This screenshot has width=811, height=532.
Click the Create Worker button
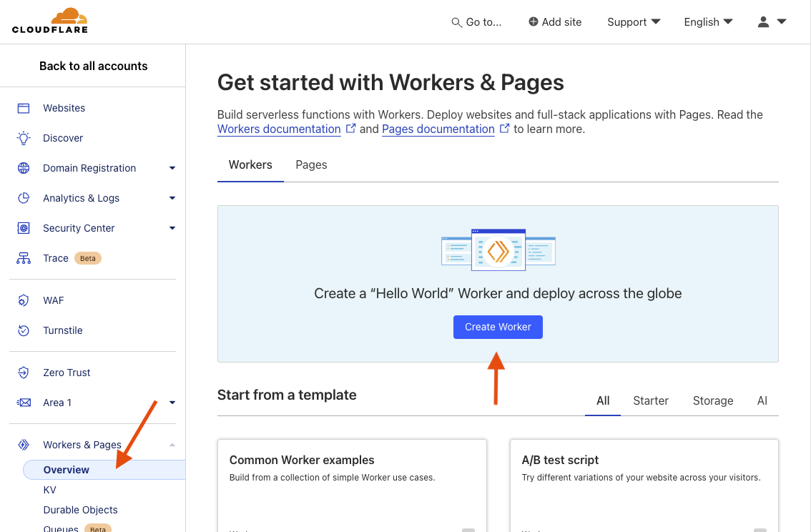tap(498, 327)
